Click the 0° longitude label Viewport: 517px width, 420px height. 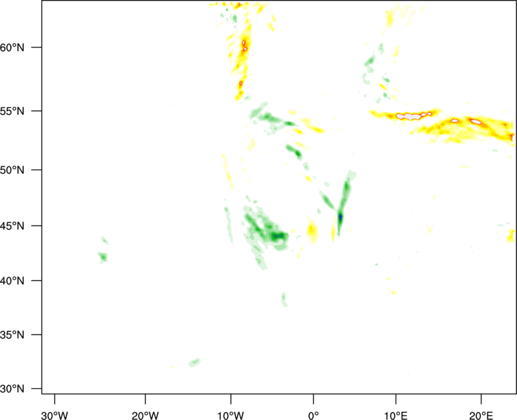tap(313, 415)
